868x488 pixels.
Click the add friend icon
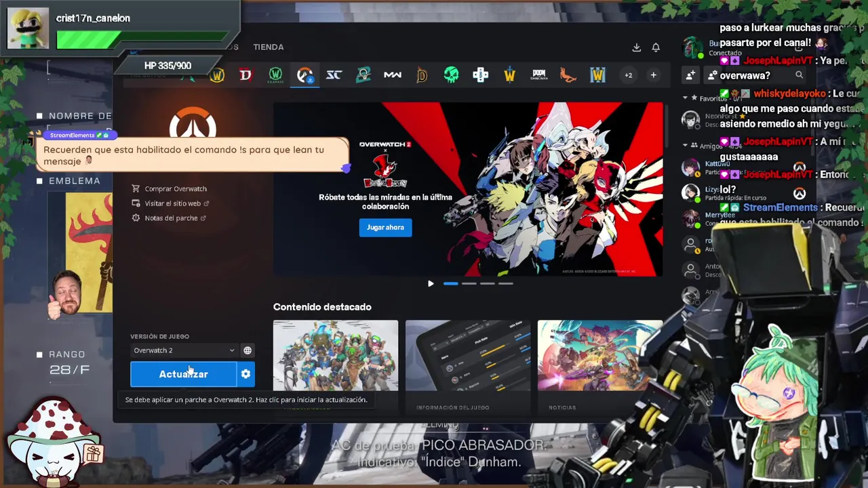(x=690, y=75)
